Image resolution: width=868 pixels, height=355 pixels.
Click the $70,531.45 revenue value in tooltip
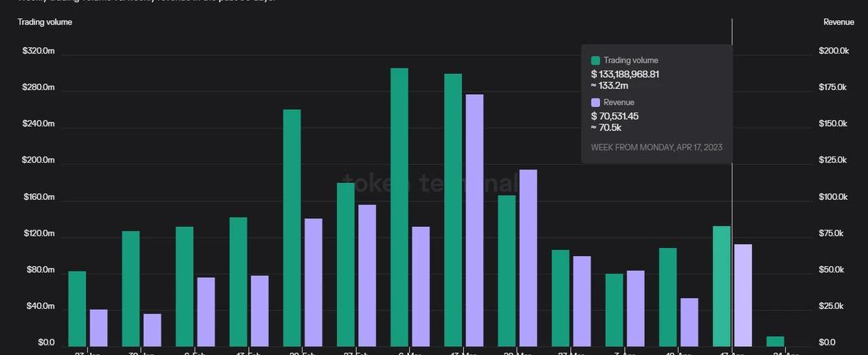tap(614, 116)
